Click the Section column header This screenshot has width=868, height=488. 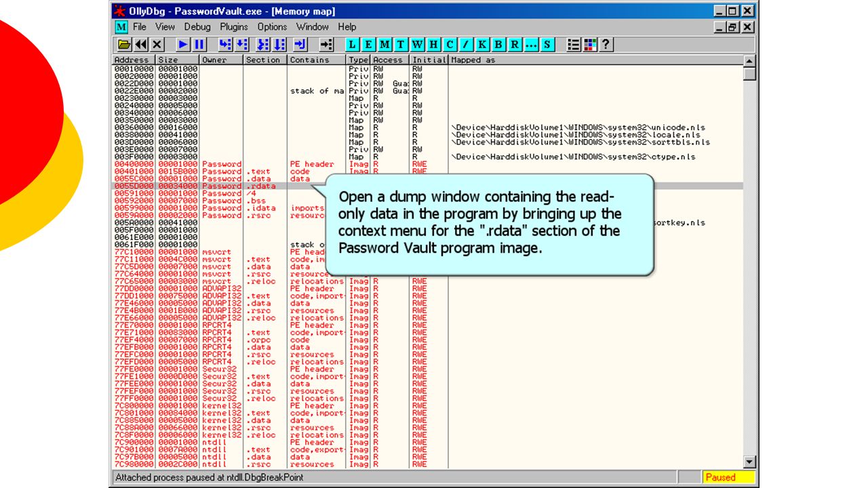click(x=265, y=60)
